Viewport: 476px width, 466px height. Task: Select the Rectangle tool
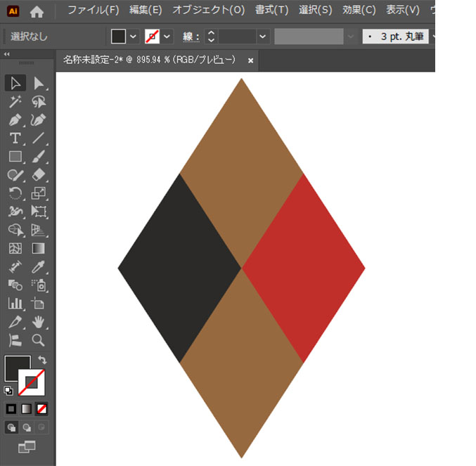15,157
